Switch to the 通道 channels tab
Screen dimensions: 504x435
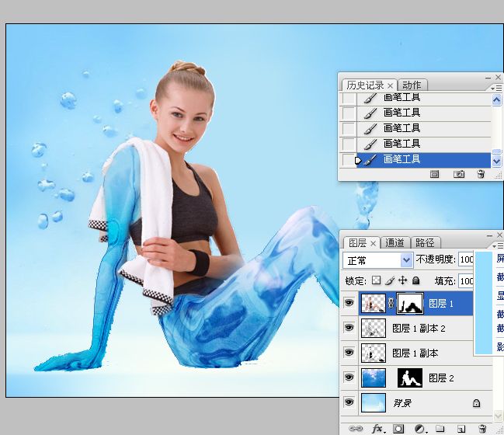click(395, 242)
